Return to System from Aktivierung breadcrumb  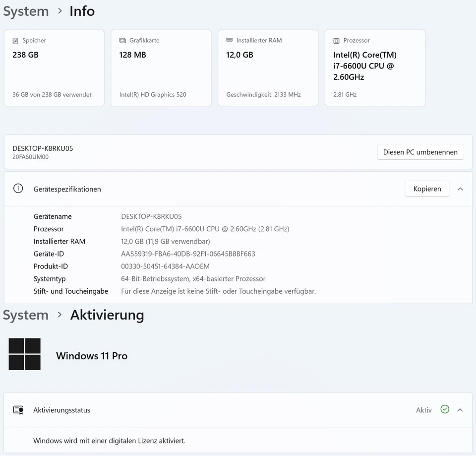(26, 315)
